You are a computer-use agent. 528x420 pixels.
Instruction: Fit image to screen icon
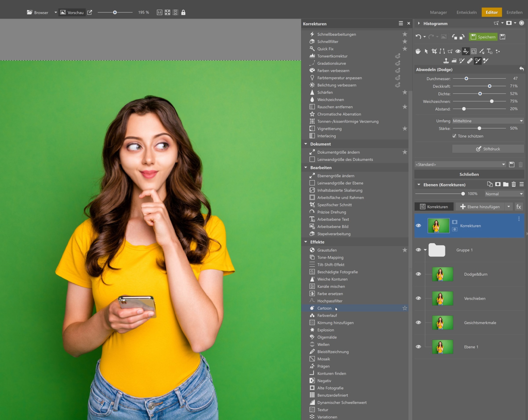click(x=168, y=12)
